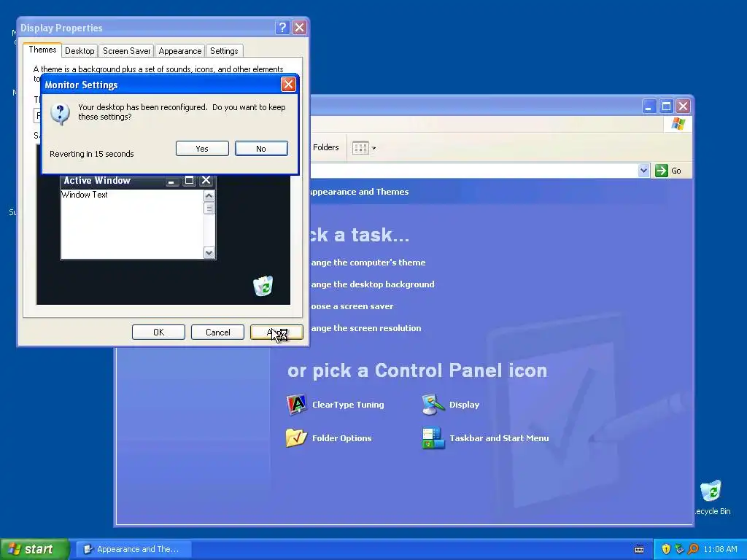Open the Display control panel icon
Screen dimensions: 747x560
click(x=433, y=405)
